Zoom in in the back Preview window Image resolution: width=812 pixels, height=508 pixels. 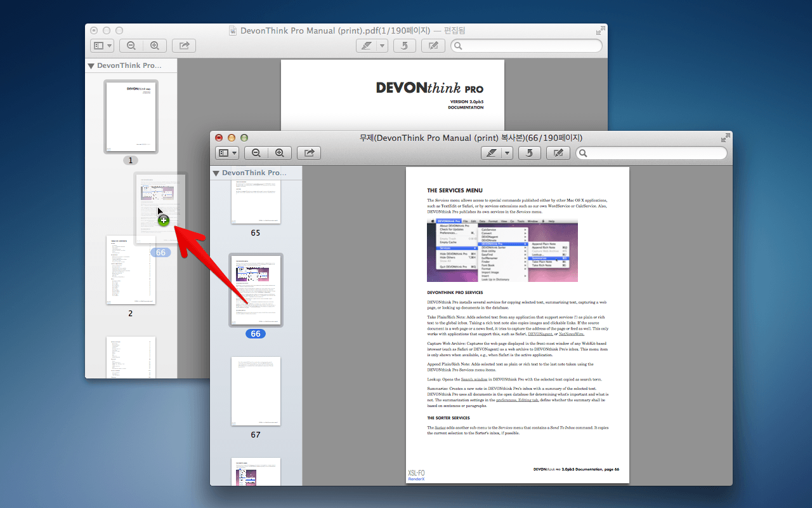[154, 46]
